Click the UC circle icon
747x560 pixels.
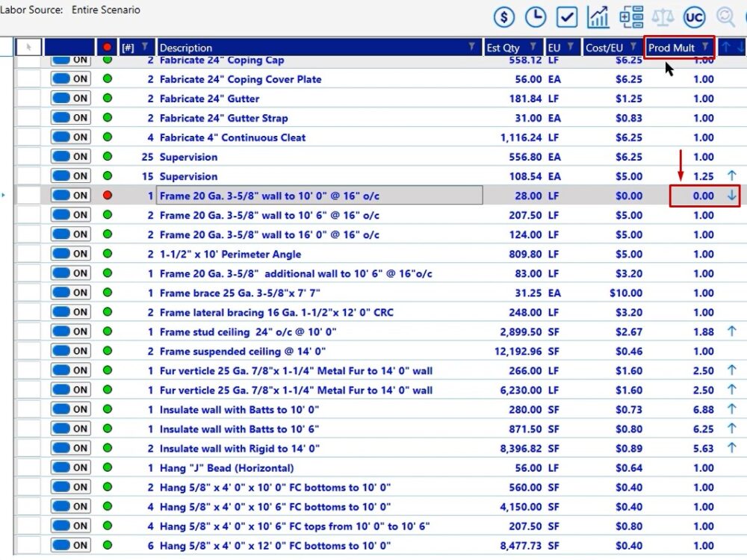(694, 16)
